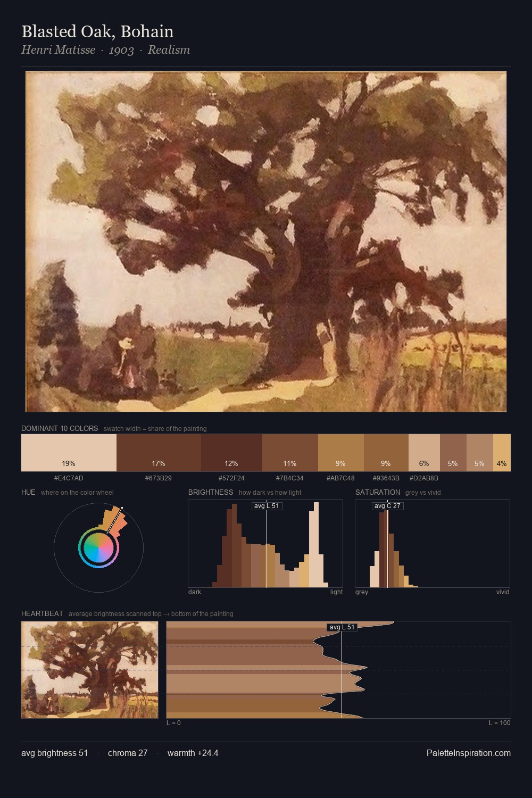Click hex code #E4C7AD text
Image resolution: width=532 pixels, height=798 pixels.
[x=69, y=478]
